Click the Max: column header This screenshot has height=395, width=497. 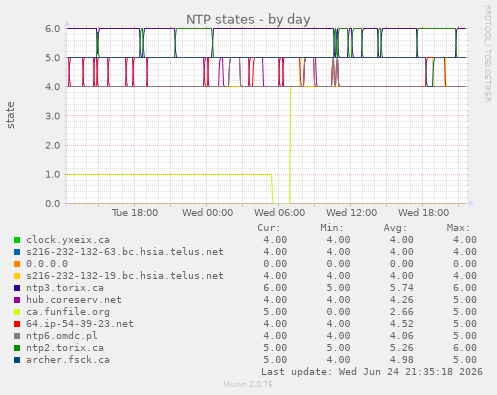pos(458,228)
